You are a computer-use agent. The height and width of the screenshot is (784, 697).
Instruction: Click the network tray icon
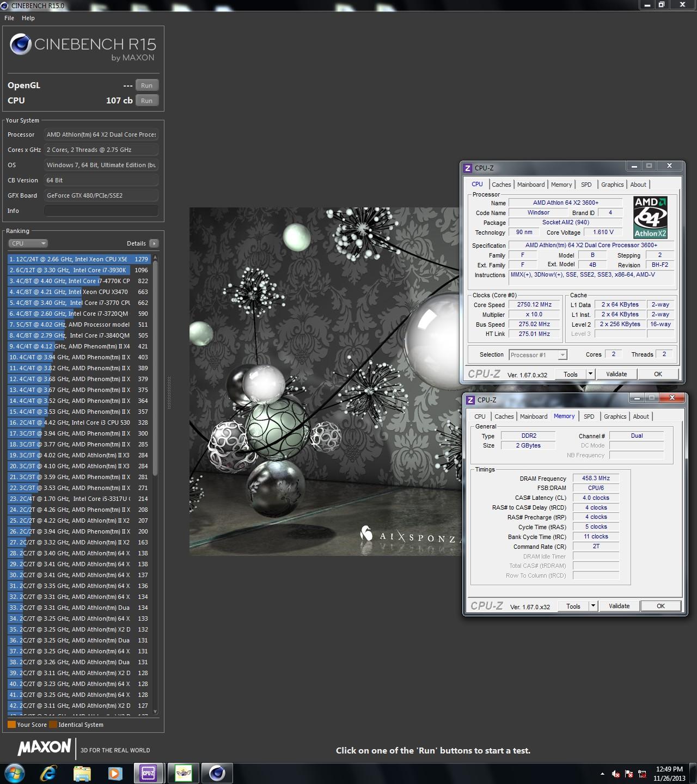643,774
